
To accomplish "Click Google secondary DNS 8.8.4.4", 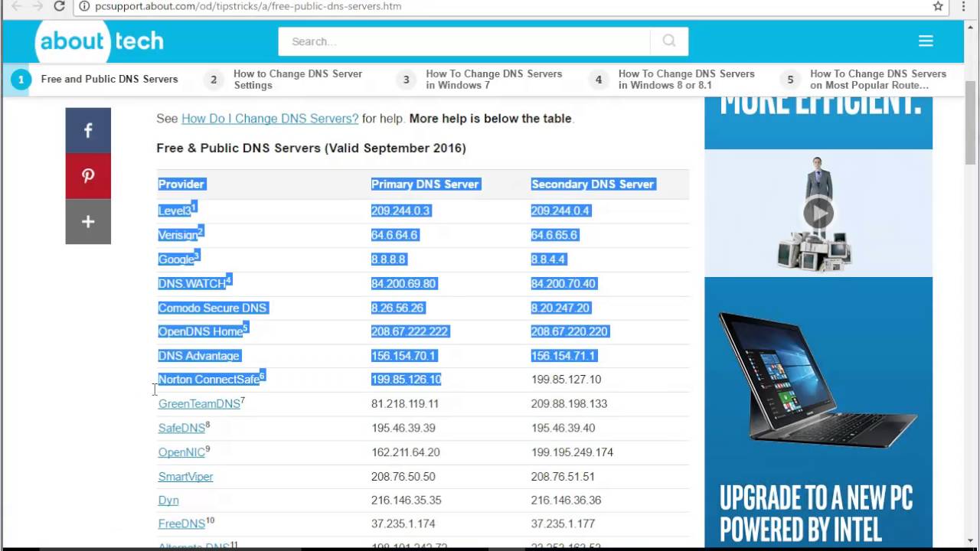I will click(x=548, y=259).
